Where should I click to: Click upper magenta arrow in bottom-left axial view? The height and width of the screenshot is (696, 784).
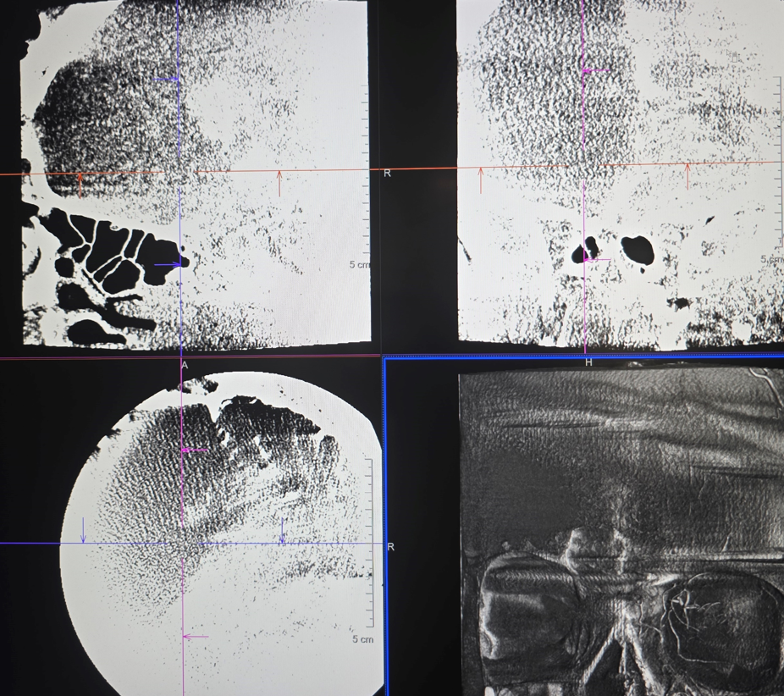(x=195, y=450)
